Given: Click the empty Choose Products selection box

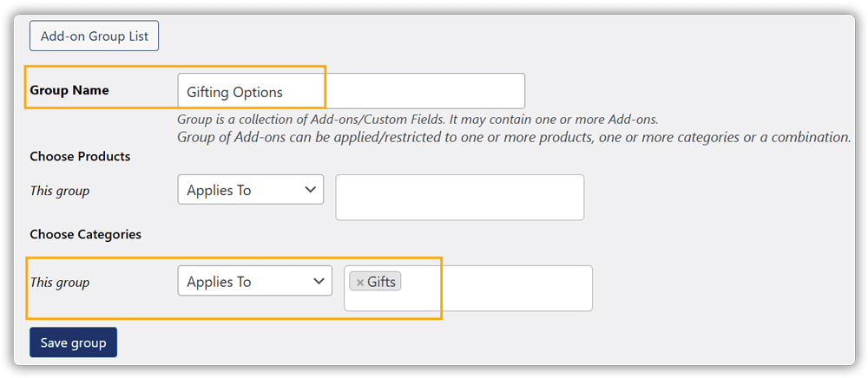Looking at the screenshot, I should click(x=459, y=198).
